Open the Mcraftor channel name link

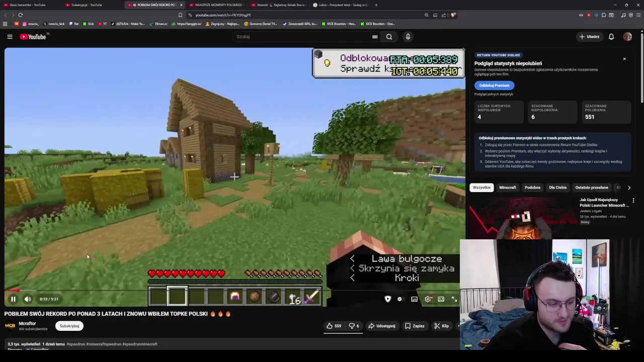tap(27, 324)
